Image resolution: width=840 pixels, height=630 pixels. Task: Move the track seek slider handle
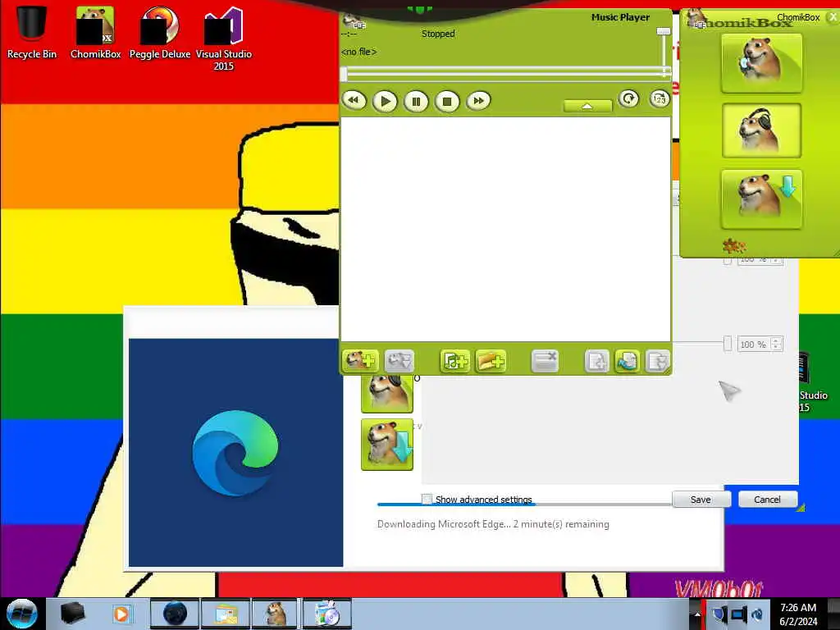click(344, 73)
